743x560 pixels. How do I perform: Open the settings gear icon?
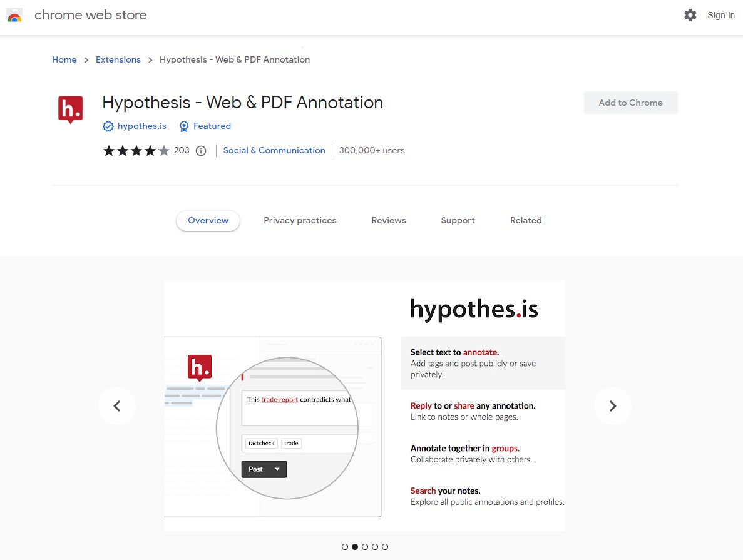690,15
